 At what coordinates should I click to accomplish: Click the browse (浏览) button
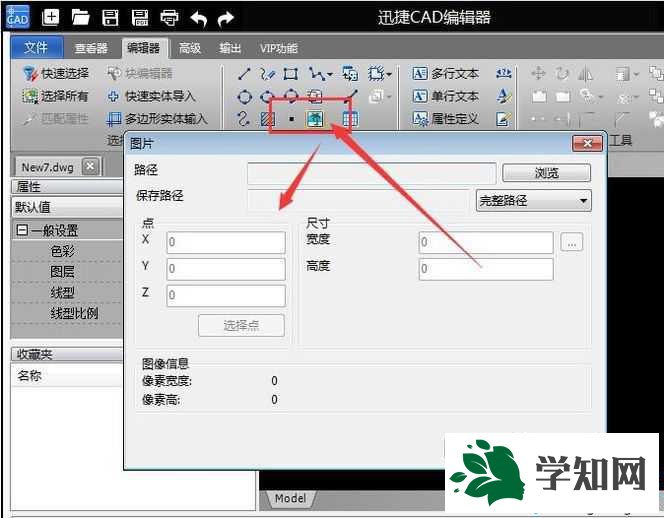(x=546, y=172)
